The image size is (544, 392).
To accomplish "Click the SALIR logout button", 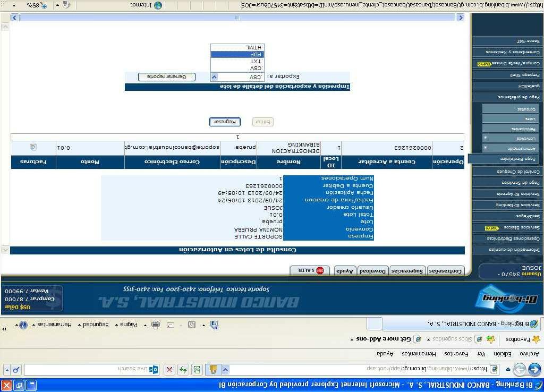I will click(310, 270).
